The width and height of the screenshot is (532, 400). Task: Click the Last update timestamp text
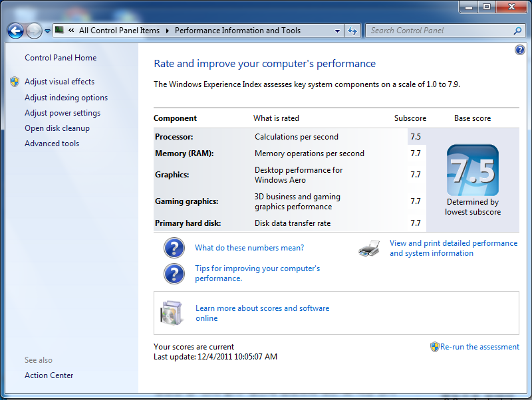point(215,357)
